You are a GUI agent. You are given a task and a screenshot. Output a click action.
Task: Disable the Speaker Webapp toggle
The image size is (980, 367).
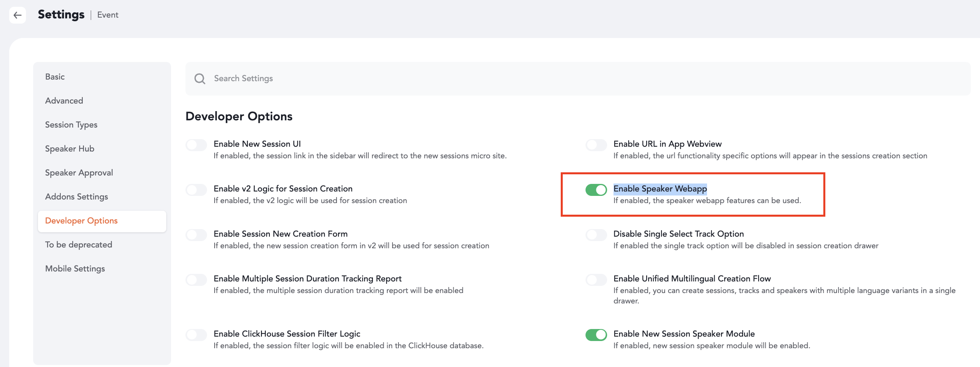(x=596, y=189)
